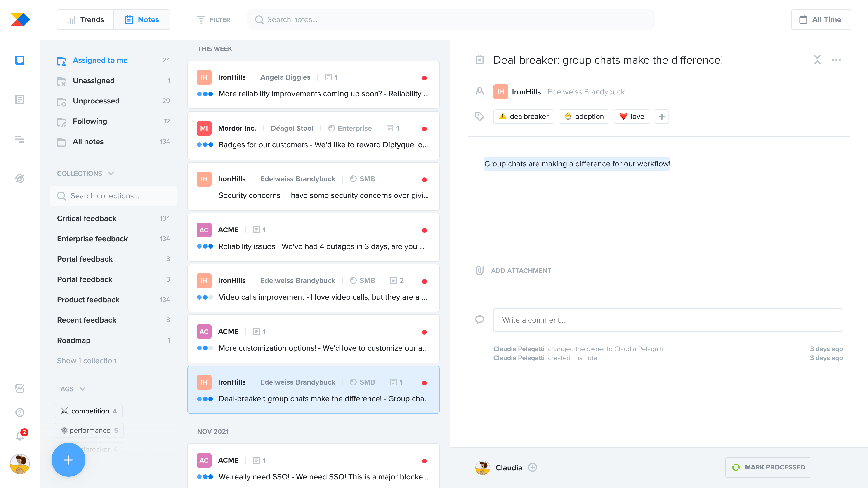
Task: Select the All notes folder
Action: (113, 141)
